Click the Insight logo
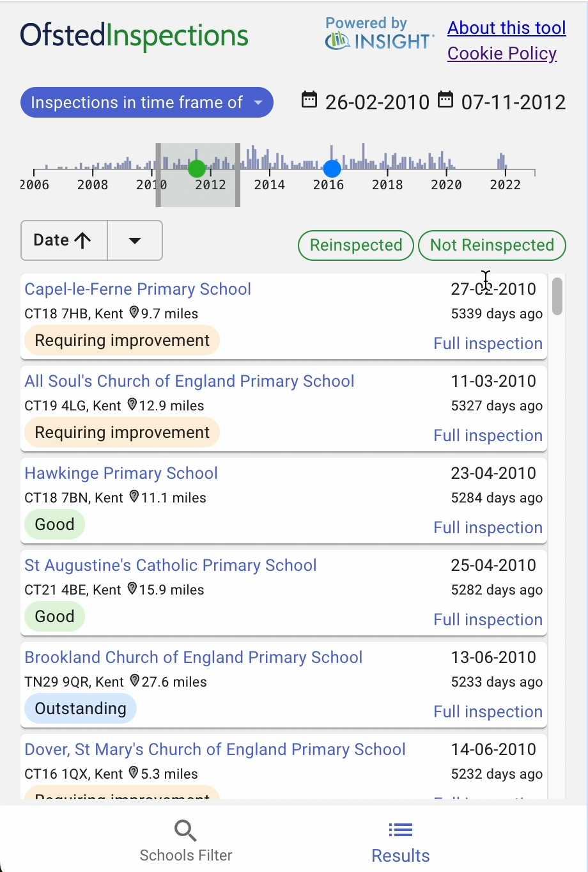This screenshot has height=872, width=588. pyautogui.click(x=380, y=35)
